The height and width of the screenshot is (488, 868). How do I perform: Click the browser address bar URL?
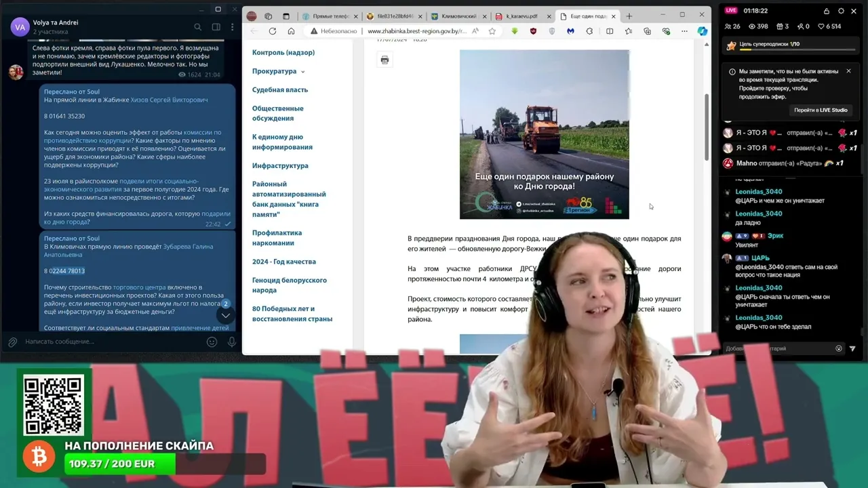(x=416, y=31)
